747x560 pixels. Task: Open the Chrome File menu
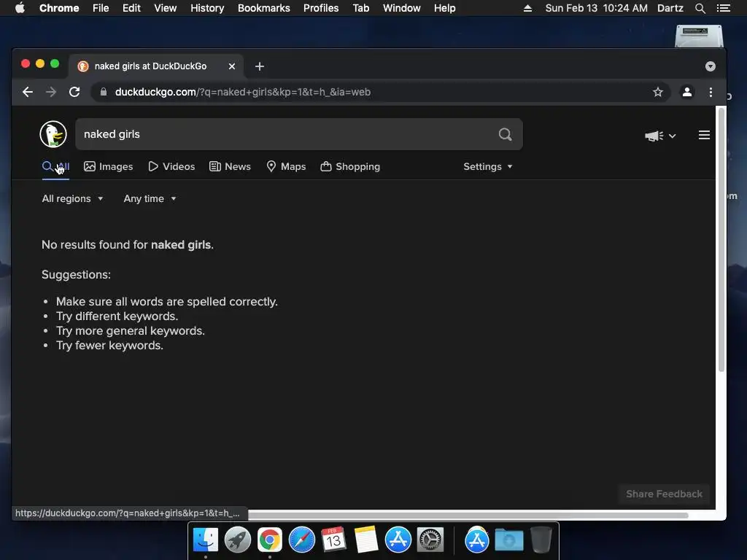101,8
